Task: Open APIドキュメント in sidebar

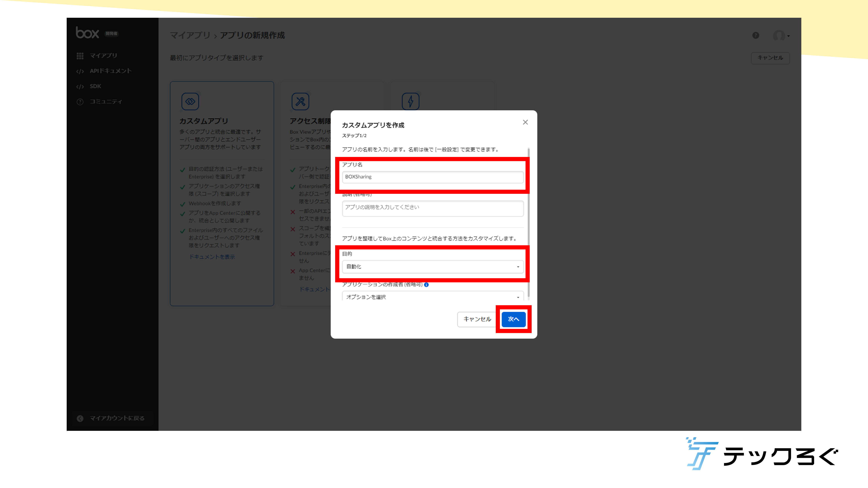Action: click(x=110, y=71)
